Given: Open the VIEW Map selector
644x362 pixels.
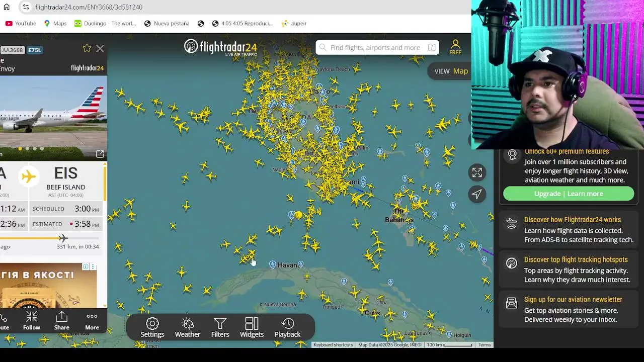Looking at the screenshot, I should 451,71.
